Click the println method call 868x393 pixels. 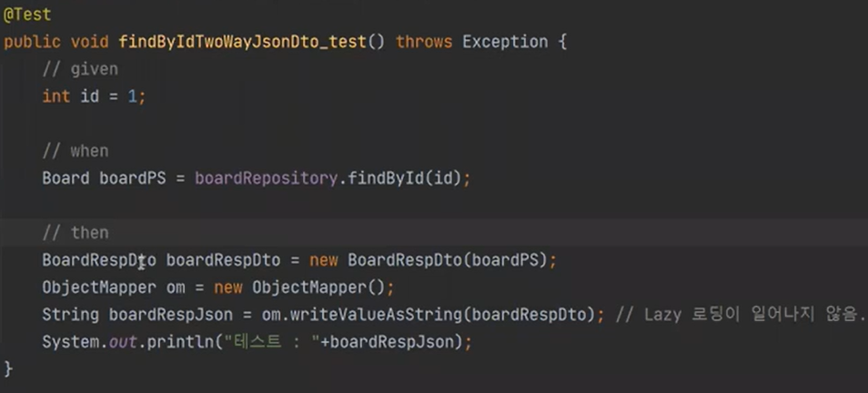[x=180, y=341]
